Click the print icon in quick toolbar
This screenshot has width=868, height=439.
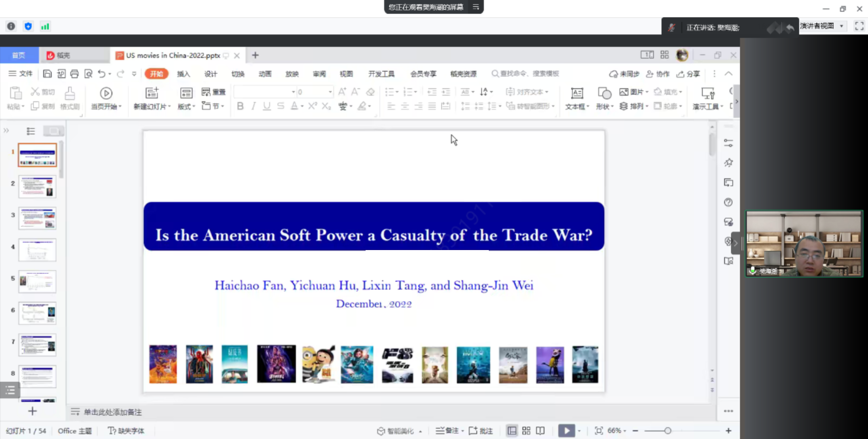click(x=74, y=74)
